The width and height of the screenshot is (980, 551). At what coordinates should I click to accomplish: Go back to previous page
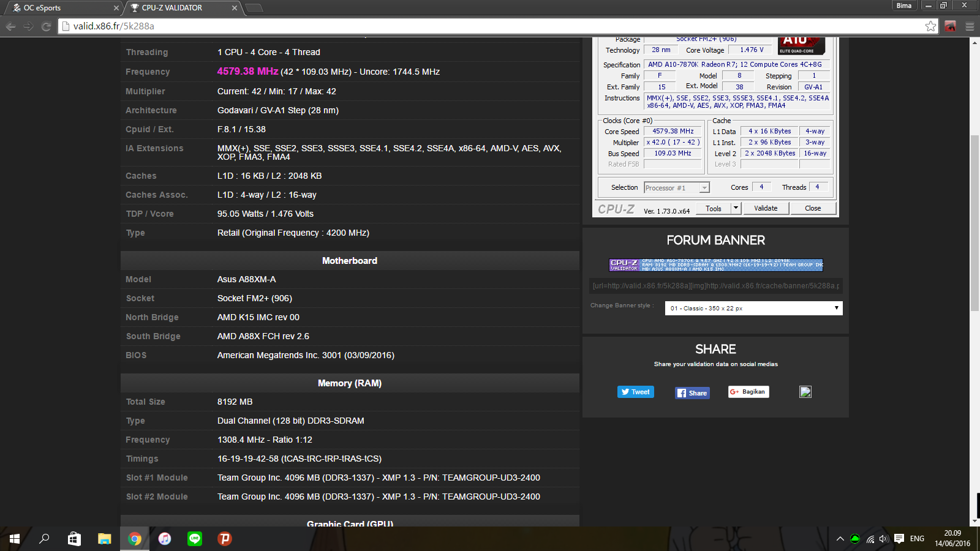point(10,26)
